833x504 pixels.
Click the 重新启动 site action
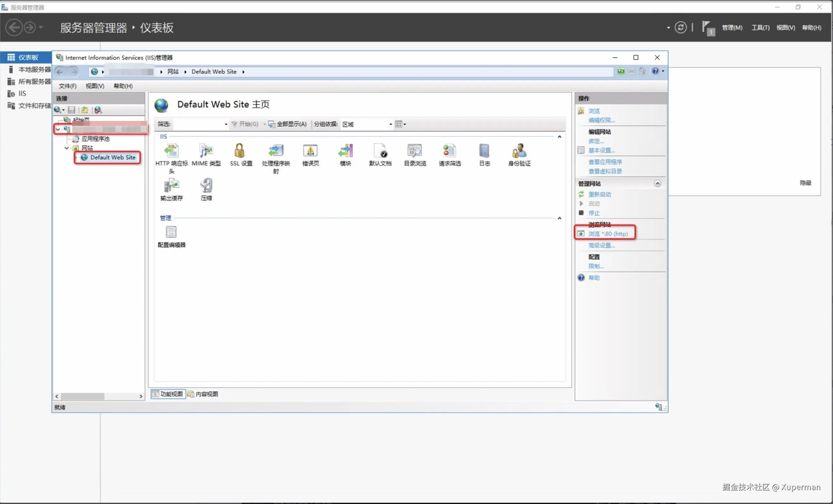pos(599,194)
